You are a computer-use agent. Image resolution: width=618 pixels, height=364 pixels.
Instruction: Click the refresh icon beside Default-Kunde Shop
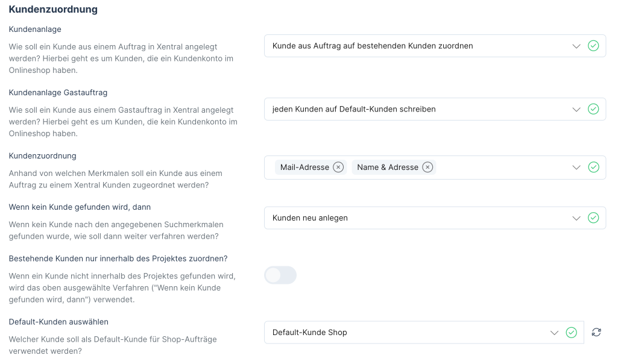[596, 332]
